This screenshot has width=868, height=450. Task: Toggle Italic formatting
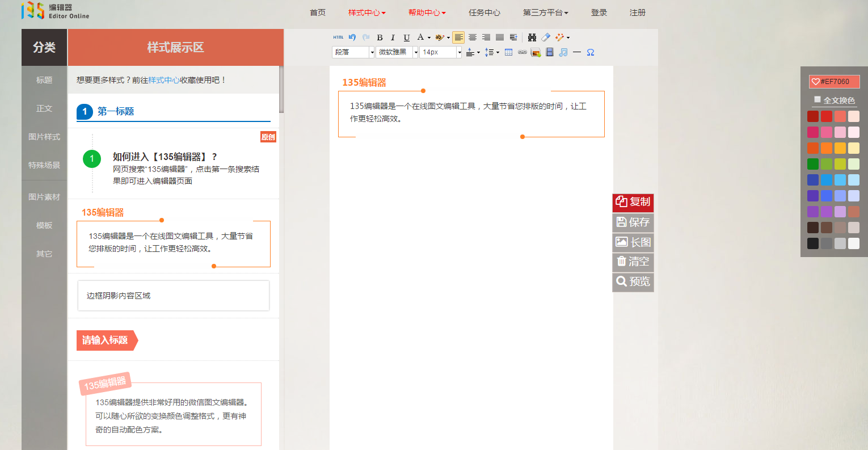point(393,37)
